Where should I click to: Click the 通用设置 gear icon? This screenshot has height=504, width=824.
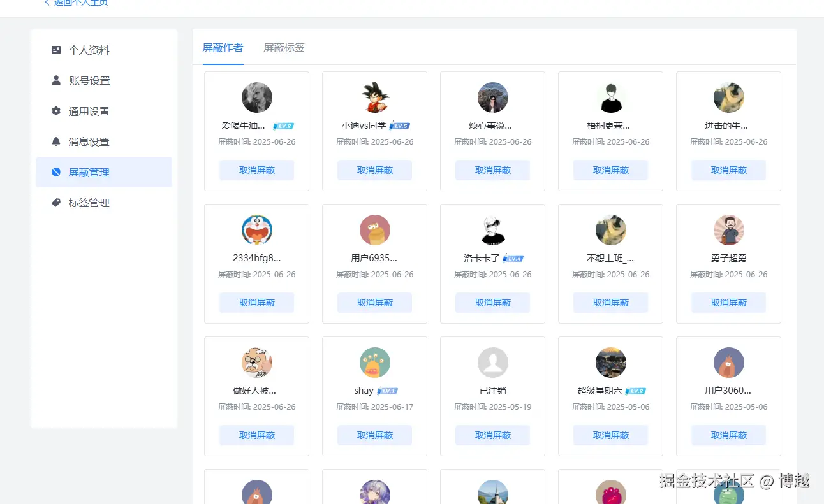[x=56, y=111]
